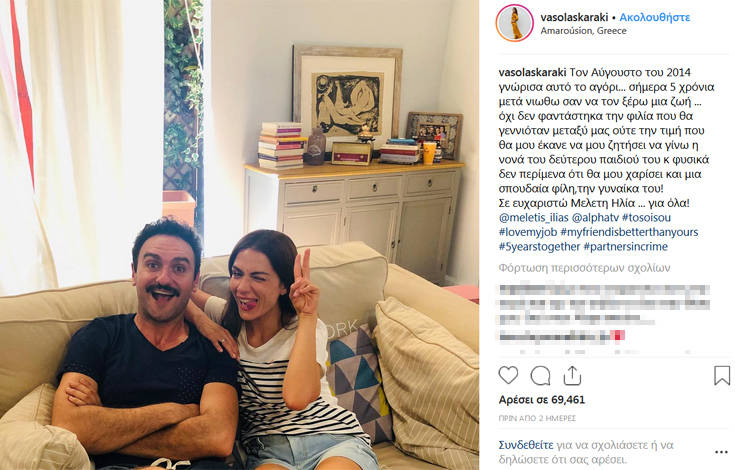The image size is (735, 470).
Task: Open the Amaroúsion, Greece location link
Action: (583, 30)
